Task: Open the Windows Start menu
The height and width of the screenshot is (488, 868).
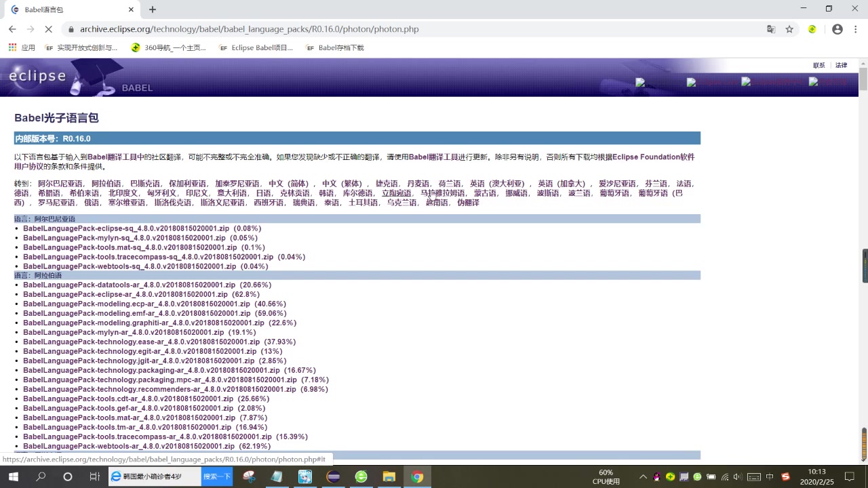Action: tap(13, 477)
